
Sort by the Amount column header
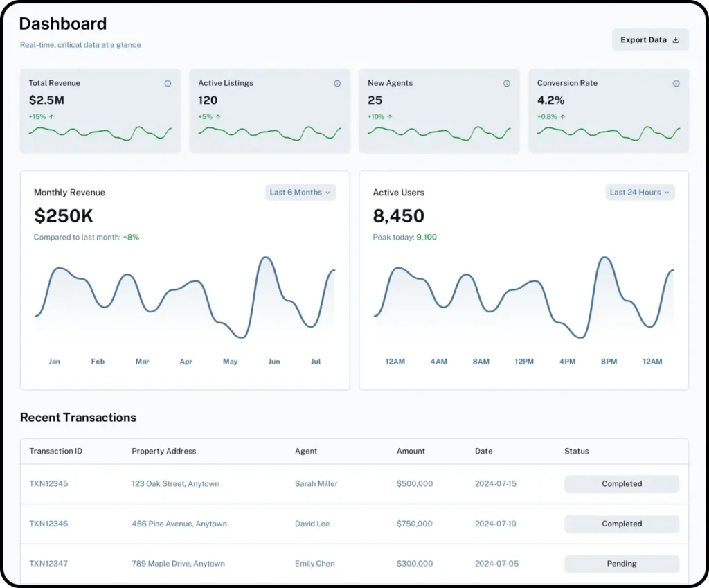tap(411, 451)
